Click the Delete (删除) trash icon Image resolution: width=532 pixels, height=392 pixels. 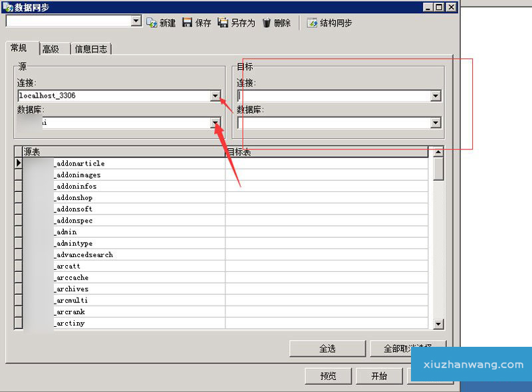tap(266, 23)
